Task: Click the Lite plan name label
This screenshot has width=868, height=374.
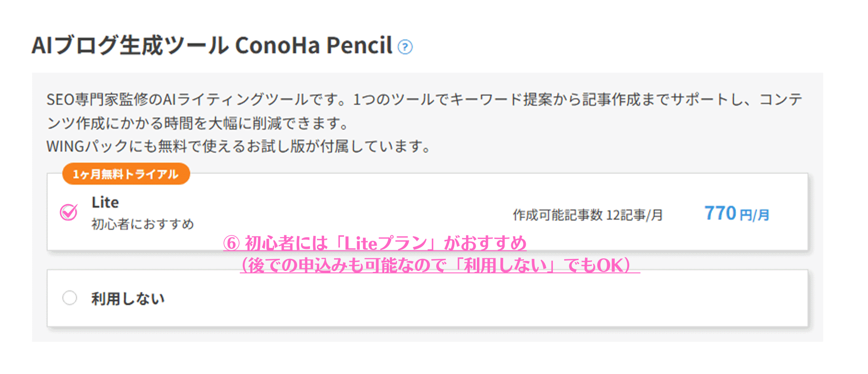Action: (x=105, y=202)
